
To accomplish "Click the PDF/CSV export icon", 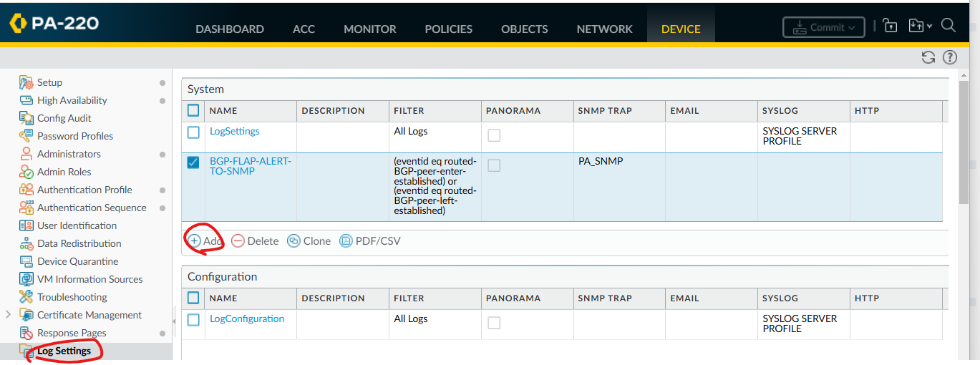I will click(x=346, y=241).
